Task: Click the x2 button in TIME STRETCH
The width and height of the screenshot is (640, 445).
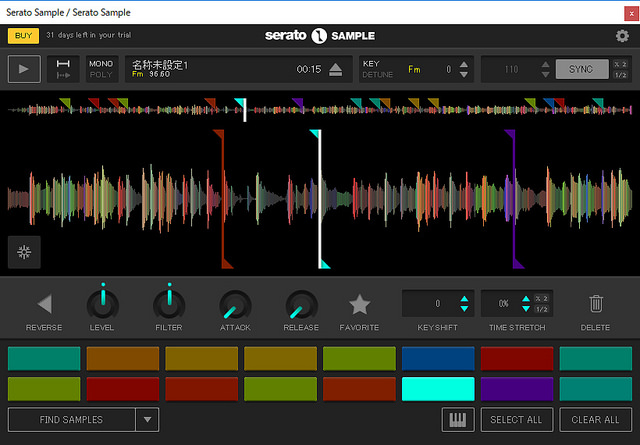Action: (541, 298)
